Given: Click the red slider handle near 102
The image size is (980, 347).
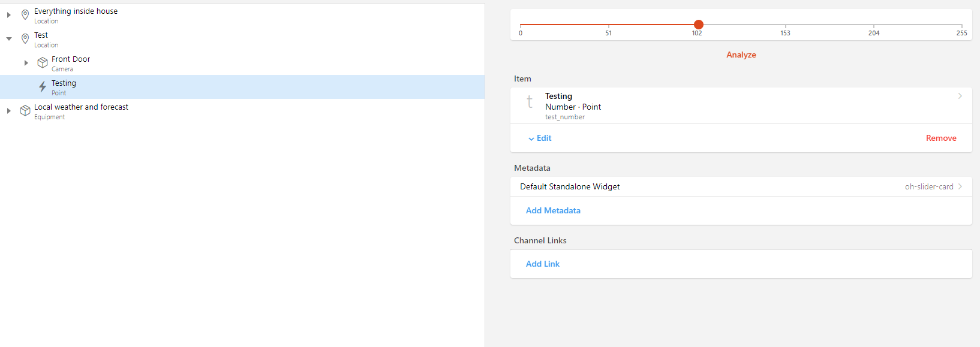Looking at the screenshot, I should pyautogui.click(x=699, y=25).
